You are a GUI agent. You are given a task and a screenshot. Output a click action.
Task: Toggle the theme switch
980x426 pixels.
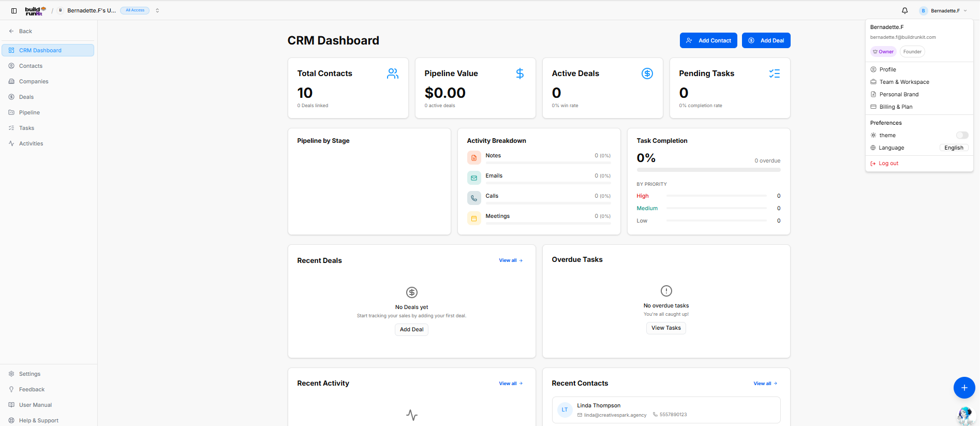[962, 135]
